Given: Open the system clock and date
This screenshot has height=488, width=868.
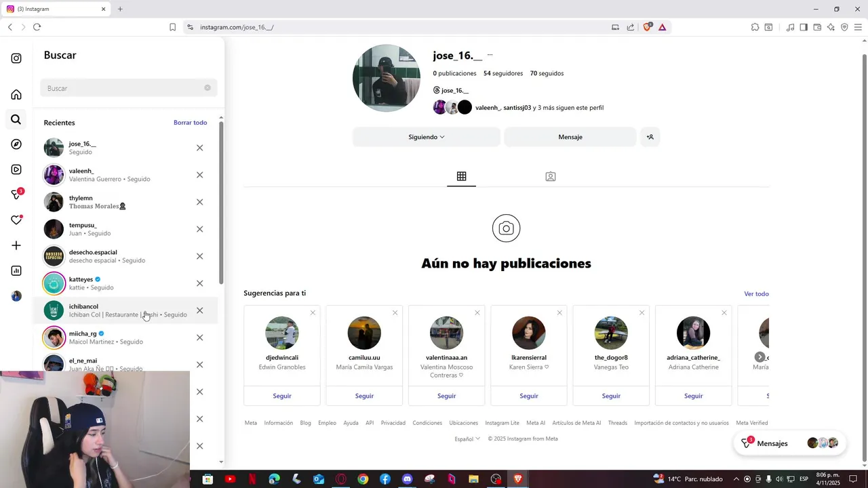Looking at the screenshot, I should pyautogui.click(x=828, y=479).
